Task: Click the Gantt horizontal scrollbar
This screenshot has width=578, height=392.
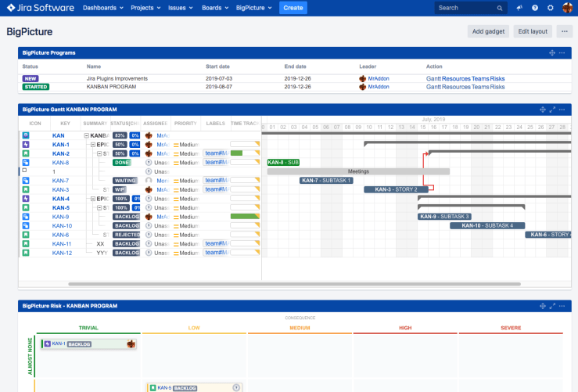Action: pos(294,284)
